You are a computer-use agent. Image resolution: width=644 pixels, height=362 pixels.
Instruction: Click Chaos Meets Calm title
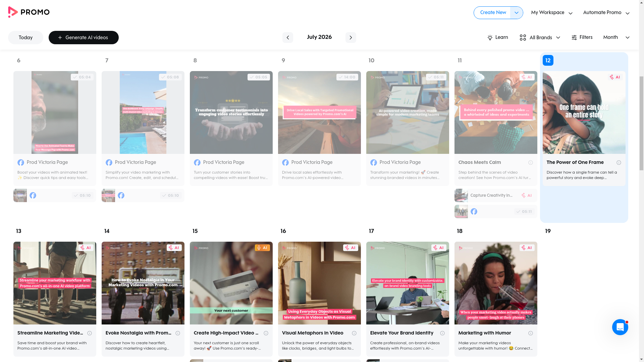point(480,163)
